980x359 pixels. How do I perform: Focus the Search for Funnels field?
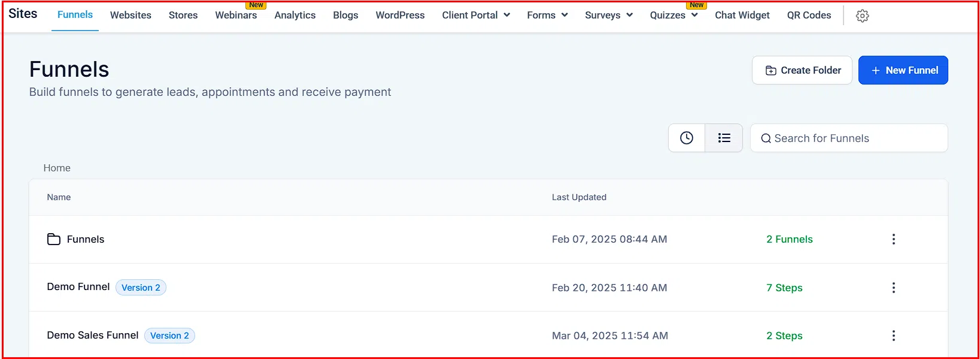pyautogui.click(x=856, y=138)
